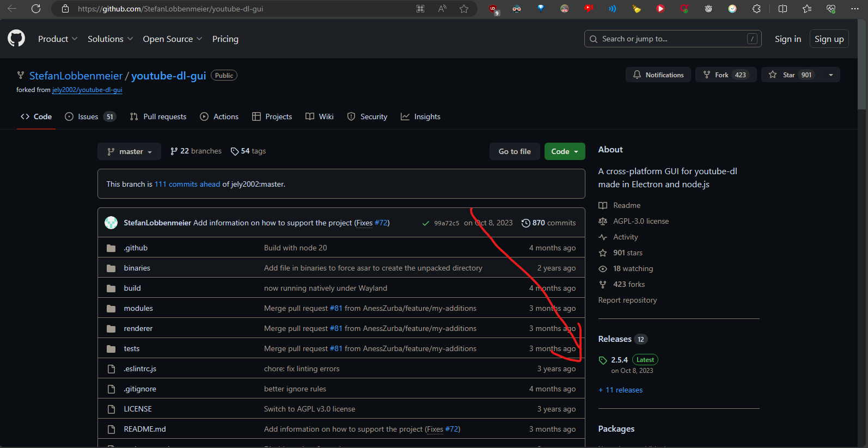Open StefanLobbenmeier owner link
Viewport: 868px width, 448px height.
pos(76,76)
